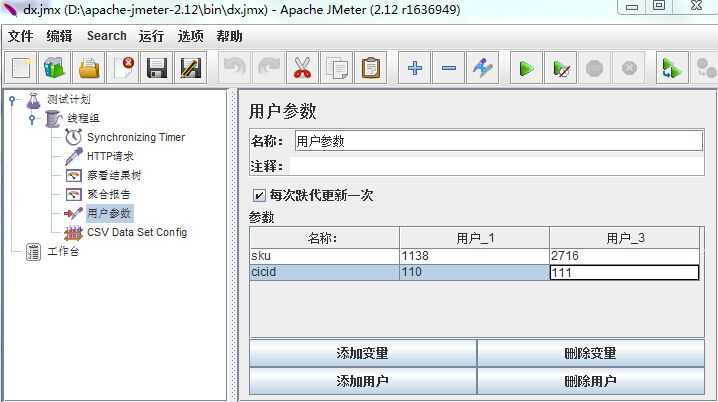This screenshot has width=718, height=402.
Task: Cut selection with scissors icon
Action: pyautogui.click(x=302, y=68)
